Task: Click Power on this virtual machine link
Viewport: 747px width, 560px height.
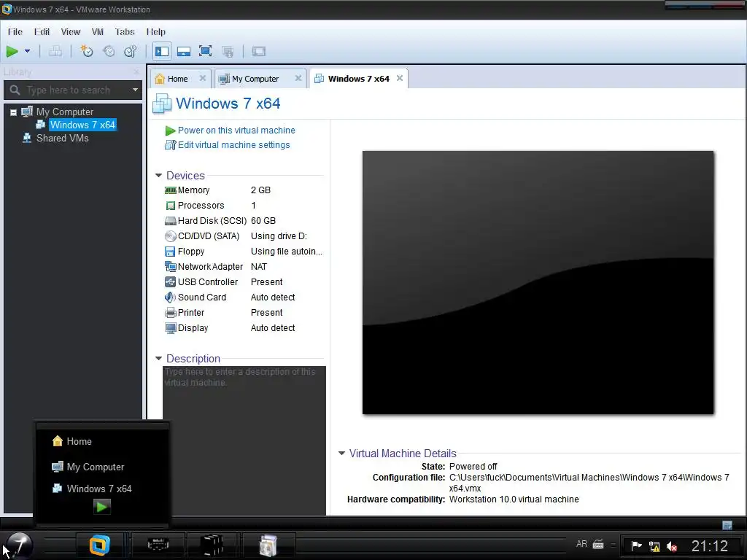Action: (x=236, y=131)
